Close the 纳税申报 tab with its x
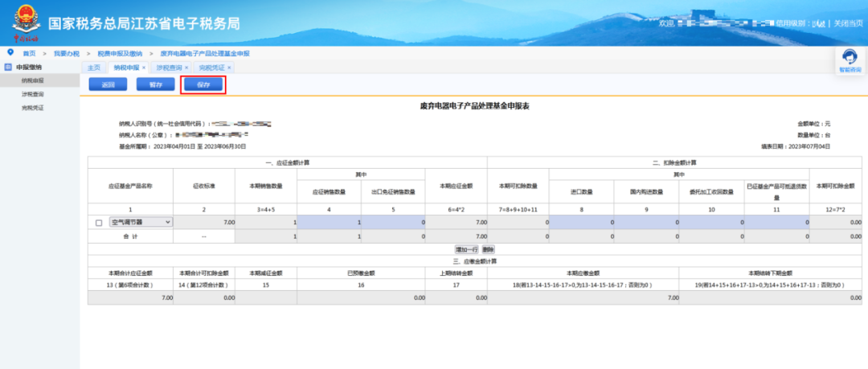This screenshot has width=868, height=369. [x=144, y=68]
